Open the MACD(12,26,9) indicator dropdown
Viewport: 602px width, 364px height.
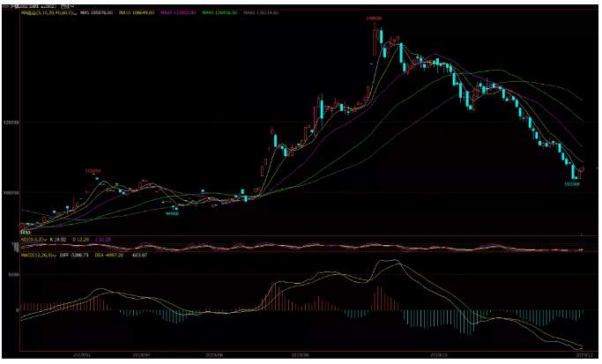point(39,255)
